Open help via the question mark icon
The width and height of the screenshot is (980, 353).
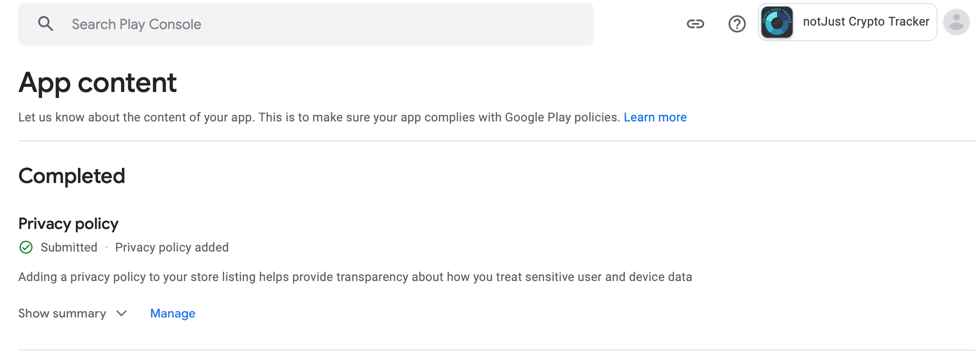click(736, 24)
